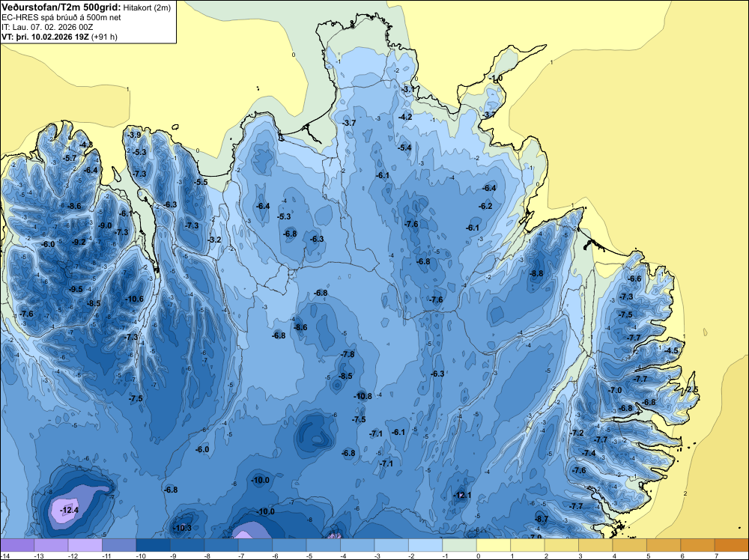Click the -5.4 temperature value
The image size is (749, 560).
pos(404,147)
